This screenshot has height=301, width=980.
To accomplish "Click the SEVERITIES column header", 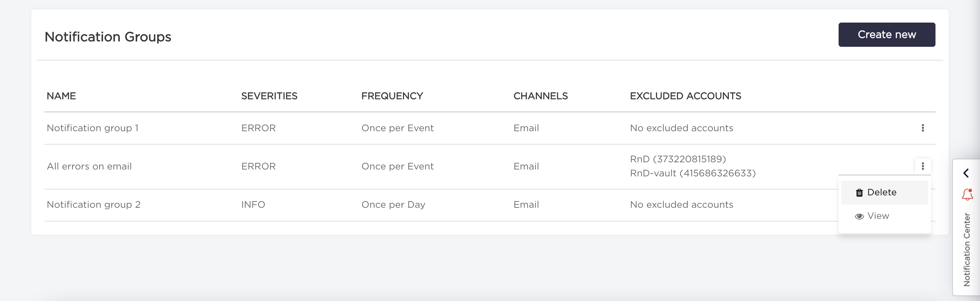I will (269, 96).
